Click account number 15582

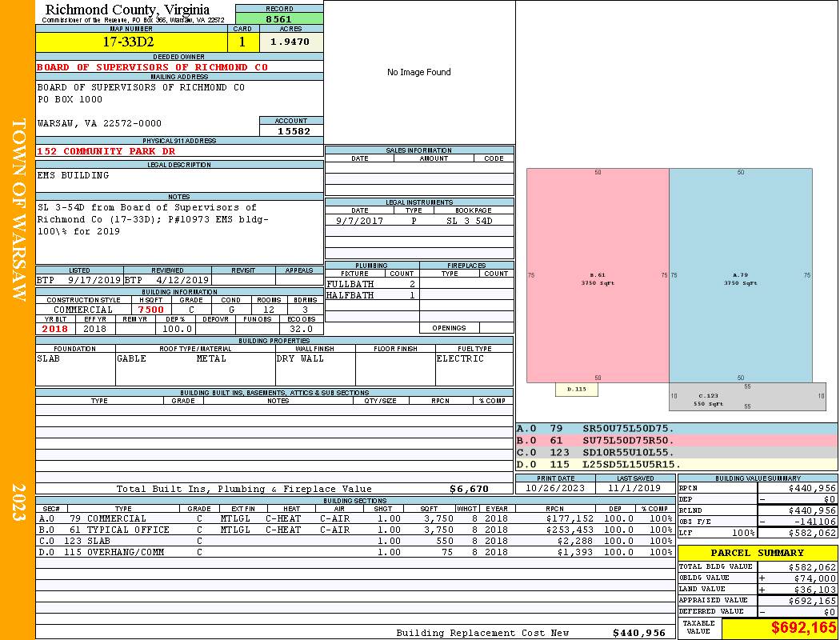[x=294, y=131]
